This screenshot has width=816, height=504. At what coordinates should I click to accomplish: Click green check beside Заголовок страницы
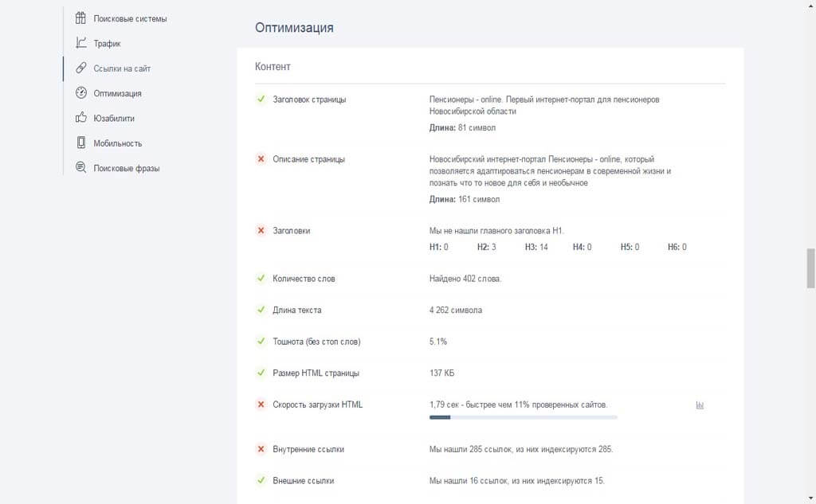coord(261,100)
